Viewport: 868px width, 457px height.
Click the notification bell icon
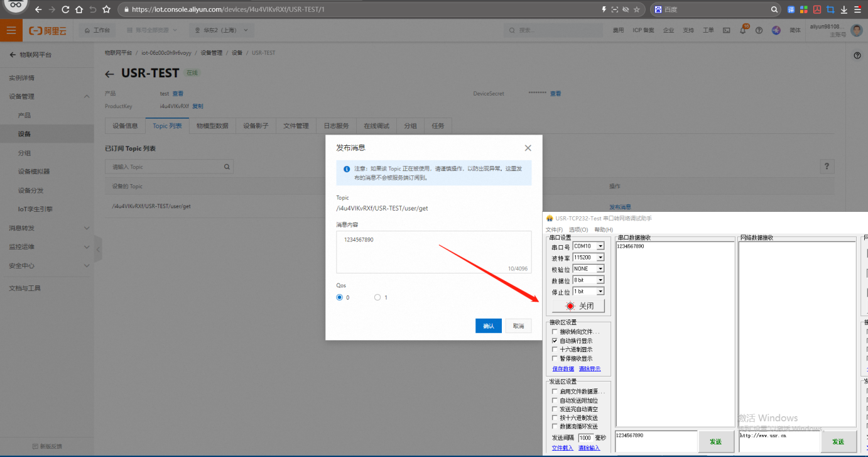pos(742,30)
